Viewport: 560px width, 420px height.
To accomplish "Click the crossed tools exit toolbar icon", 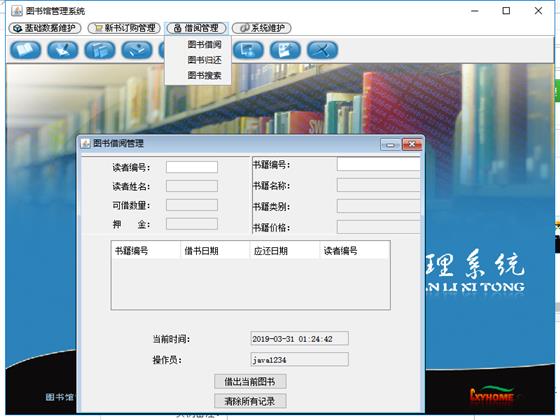I will tap(322, 50).
